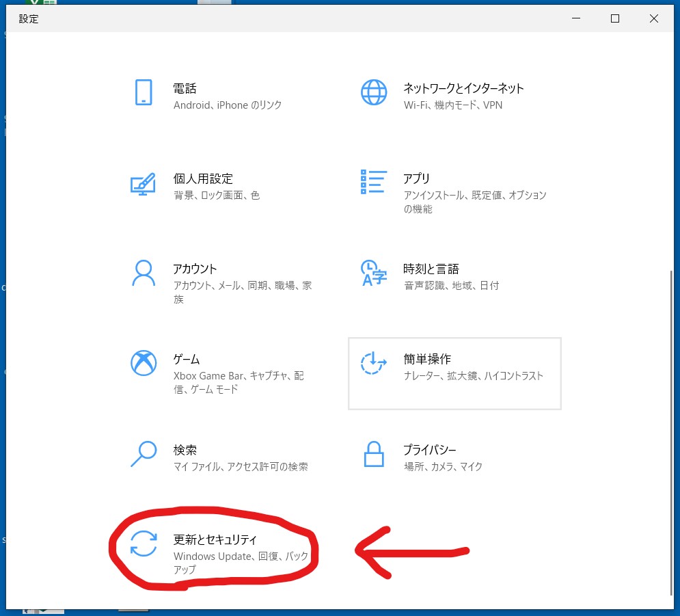Click the globe icon for ネットワークとインターネット
This screenshot has height=616, width=680.
(374, 92)
